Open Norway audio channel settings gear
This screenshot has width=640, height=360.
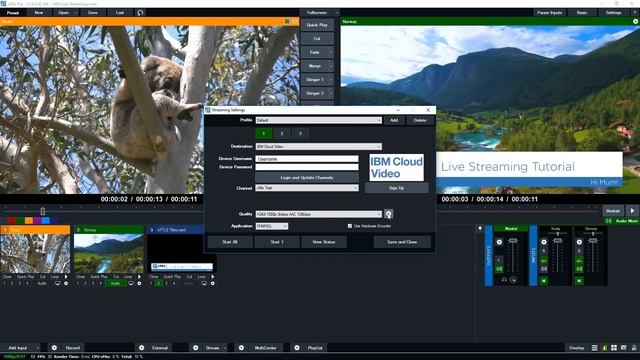click(579, 242)
